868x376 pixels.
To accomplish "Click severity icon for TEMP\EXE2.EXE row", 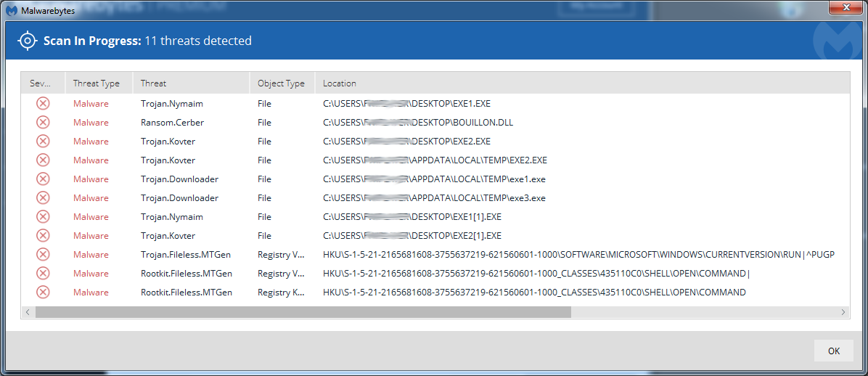I will [x=43, y=160].
